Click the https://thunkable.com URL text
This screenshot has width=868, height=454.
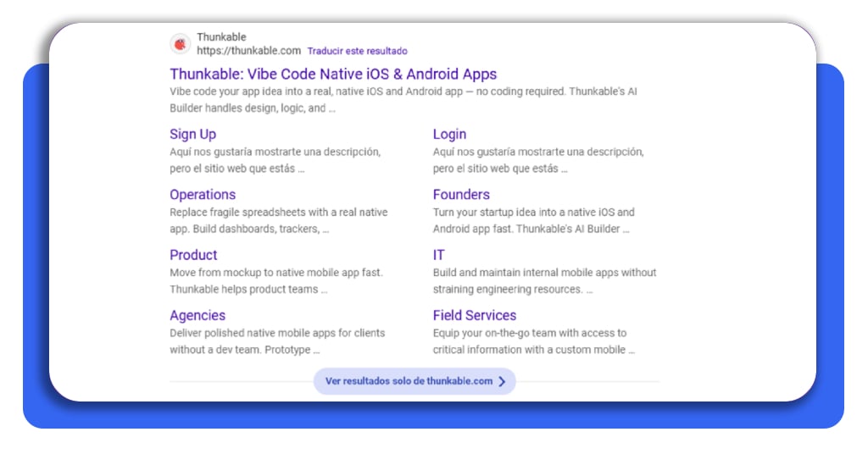(248, 51)
